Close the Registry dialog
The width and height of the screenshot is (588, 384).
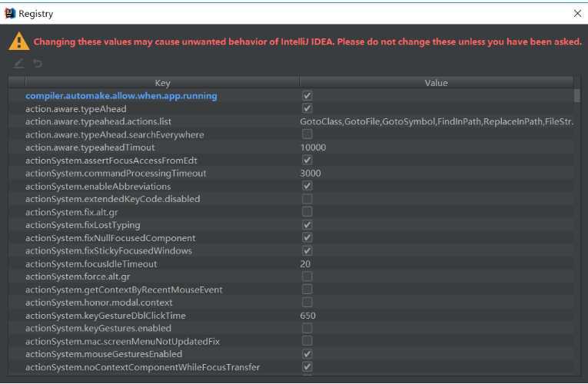click(x=577, y=14)
